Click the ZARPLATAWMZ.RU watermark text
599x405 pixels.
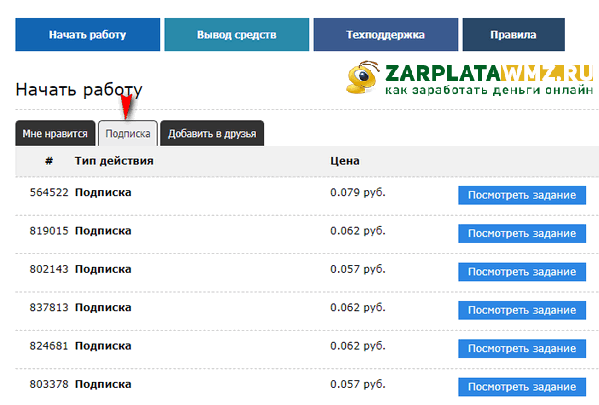(x=489, y=73)
